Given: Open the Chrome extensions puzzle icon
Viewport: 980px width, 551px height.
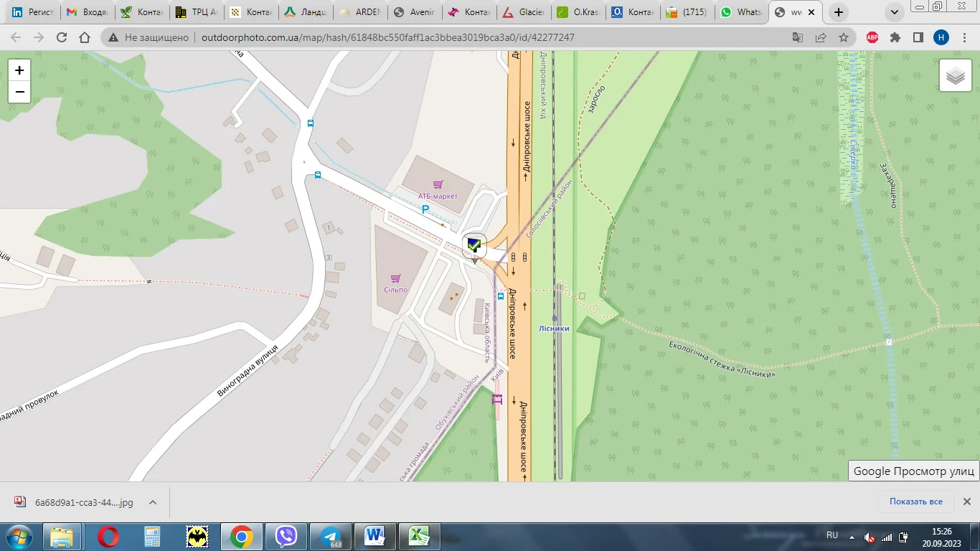Looking at the screenshot, I should (895, 38).
